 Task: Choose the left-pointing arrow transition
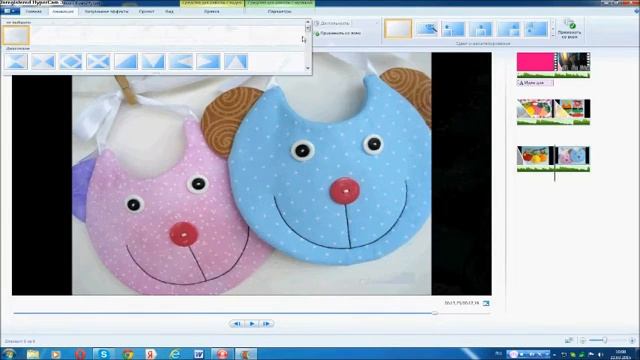point(180,62)
